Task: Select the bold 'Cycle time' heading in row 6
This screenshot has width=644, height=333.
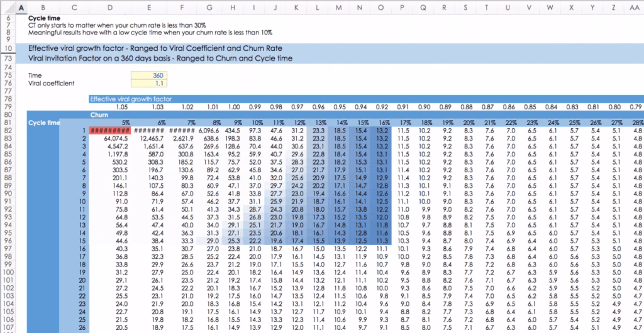Action: pos(45,18)
